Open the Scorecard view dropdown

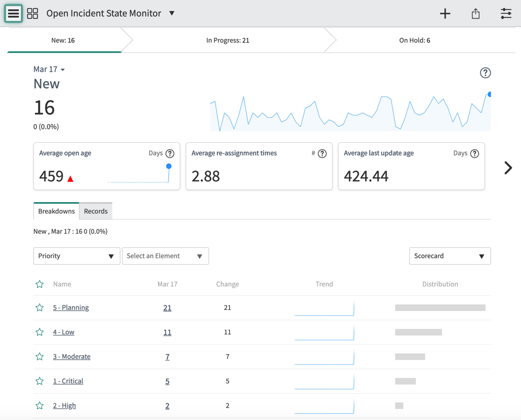tap(450, 256)
